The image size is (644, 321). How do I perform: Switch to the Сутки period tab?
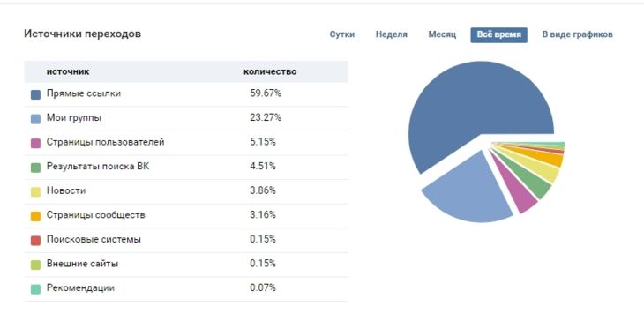click(x=342, y=34)
